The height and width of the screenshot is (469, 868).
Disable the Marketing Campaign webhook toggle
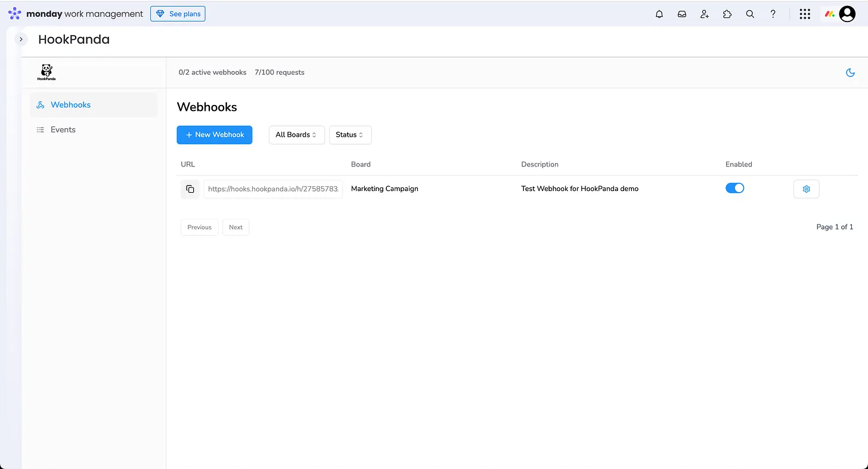coord(734,189)
